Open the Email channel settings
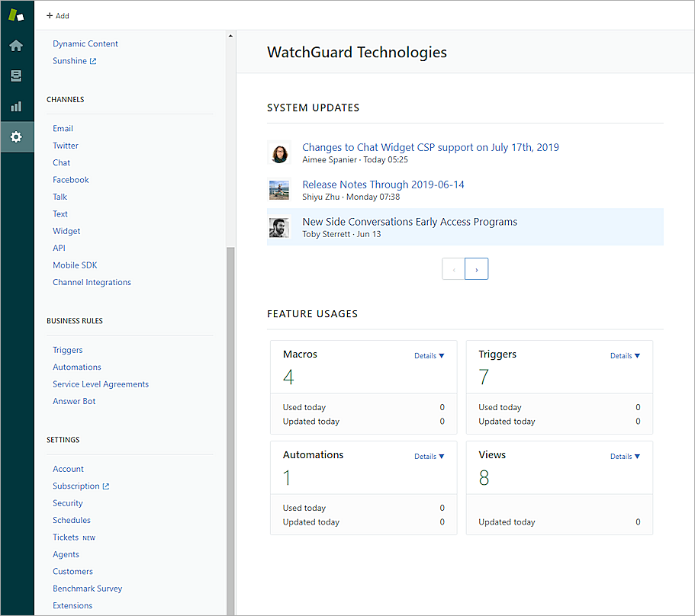 click(63, 129)
